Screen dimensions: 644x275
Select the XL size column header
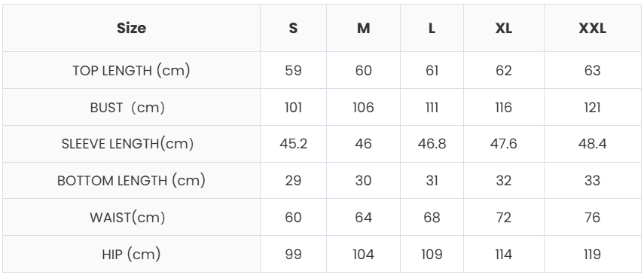(504, 29)
